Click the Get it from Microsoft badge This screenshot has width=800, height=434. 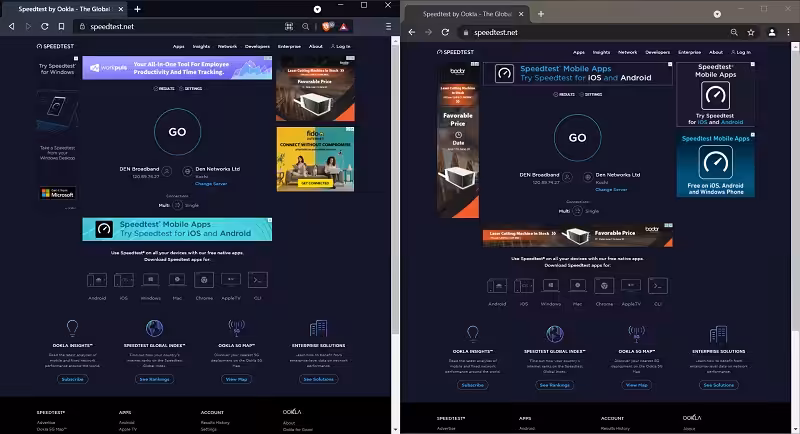58,193
